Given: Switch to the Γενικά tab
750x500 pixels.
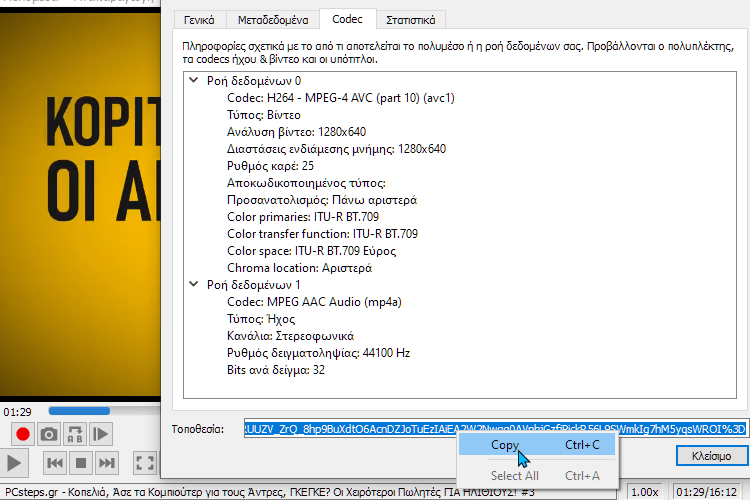Looking at the screenshot, I should [x=199, y=20].
